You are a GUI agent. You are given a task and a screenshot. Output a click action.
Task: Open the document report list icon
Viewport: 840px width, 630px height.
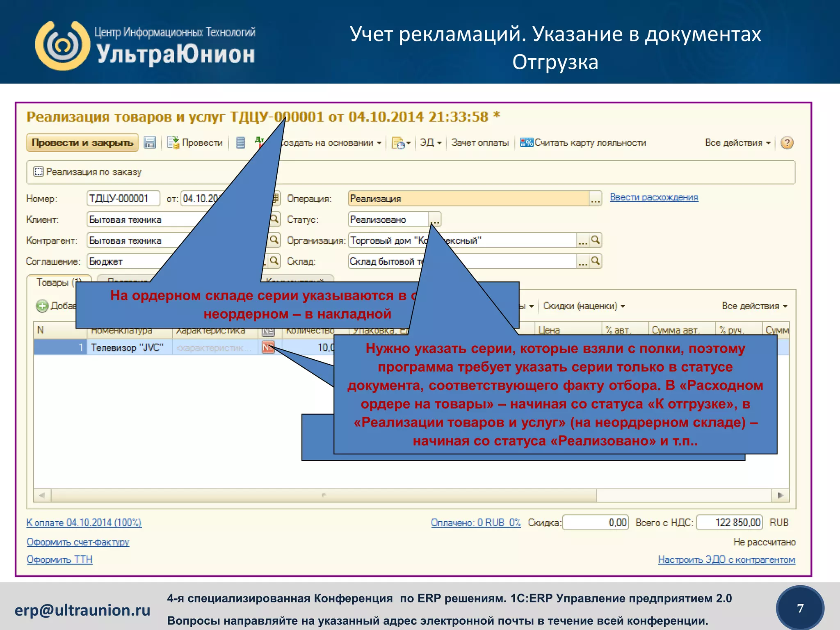[x=241, y=143]
